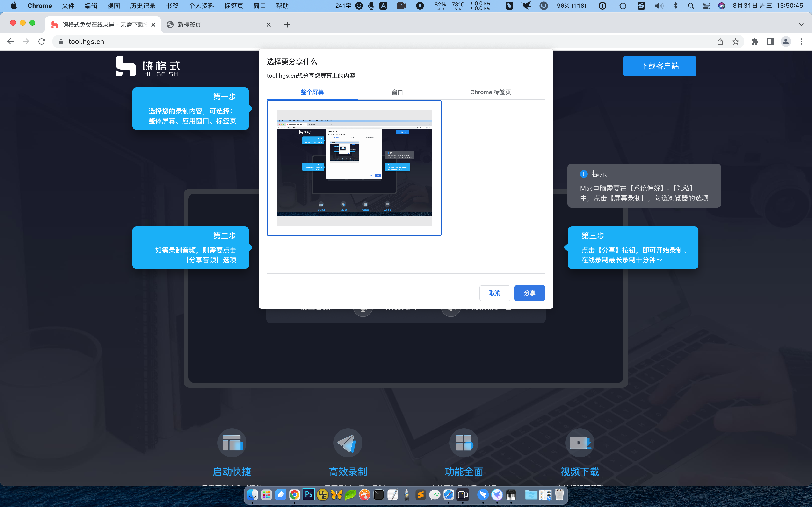Click the 视频下载 play icon

tap(580, 443)
